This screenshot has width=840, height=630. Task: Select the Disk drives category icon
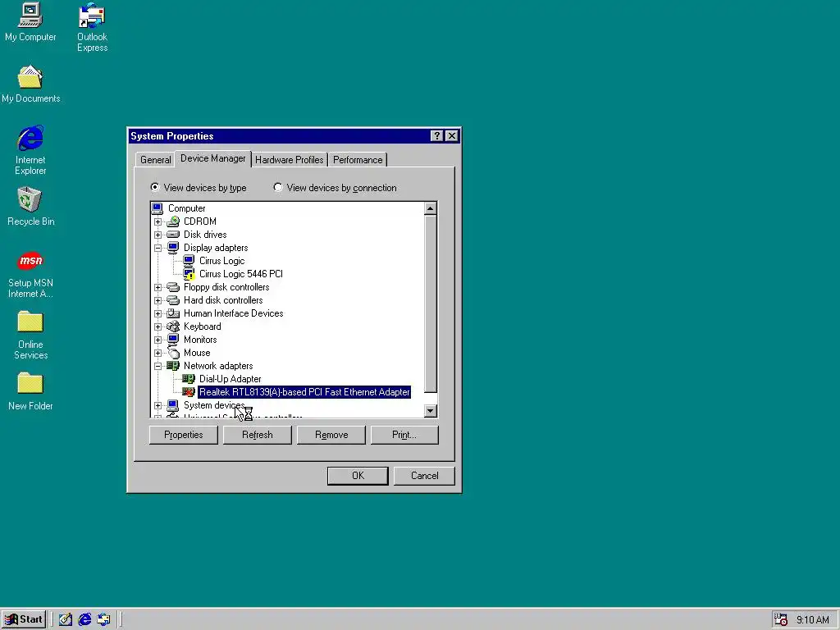[x=172, y=235]
